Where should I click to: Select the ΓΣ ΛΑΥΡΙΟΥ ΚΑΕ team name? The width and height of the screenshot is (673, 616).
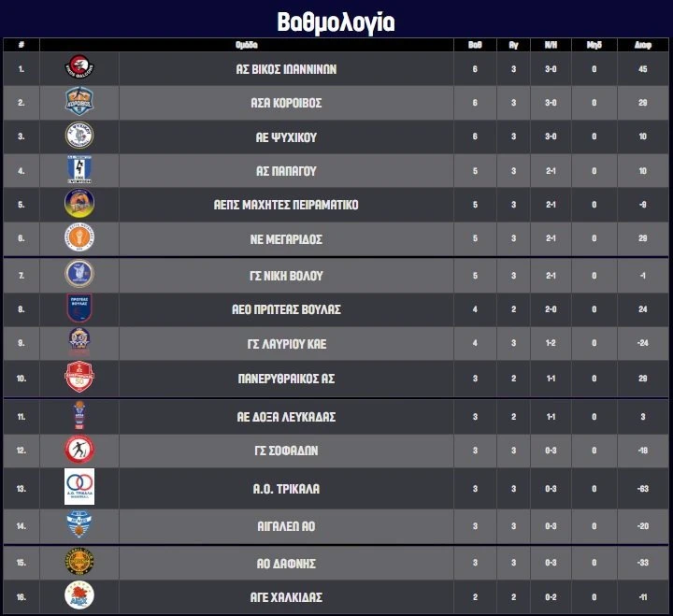click(287, 344)
